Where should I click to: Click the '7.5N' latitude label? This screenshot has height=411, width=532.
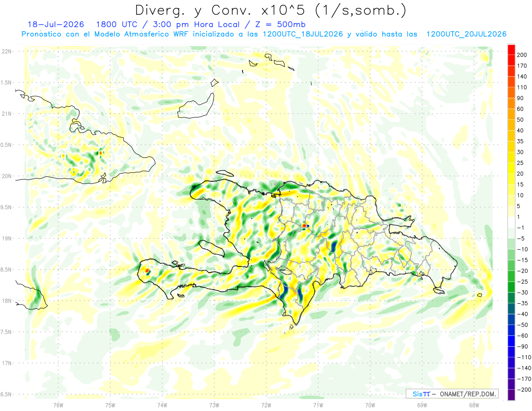point(6,332)
